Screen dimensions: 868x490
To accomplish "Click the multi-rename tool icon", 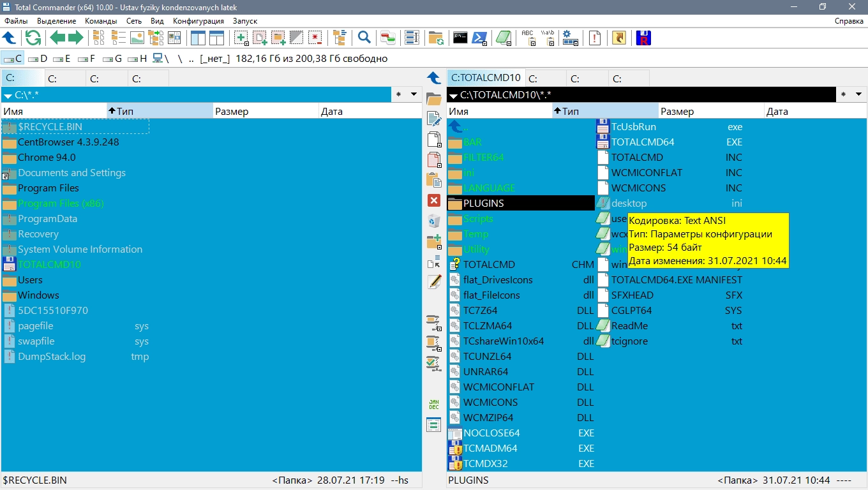I will (x=412, y=38).
